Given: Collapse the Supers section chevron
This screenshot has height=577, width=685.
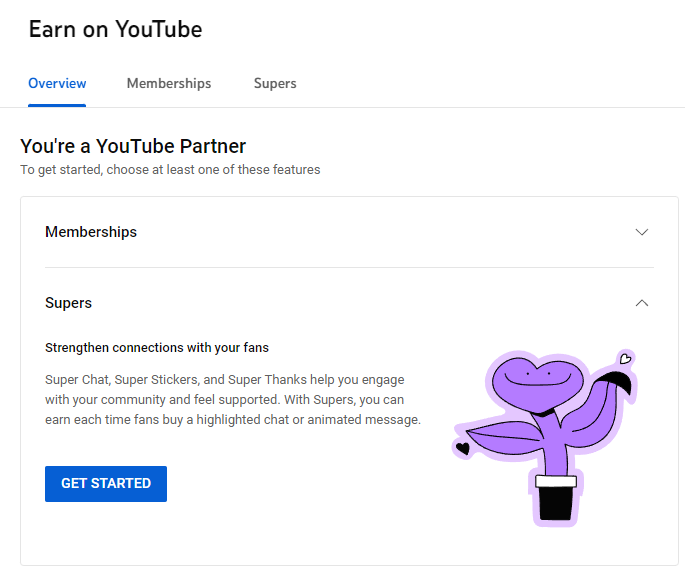Looking at the screenshot, I should point(641,303).
